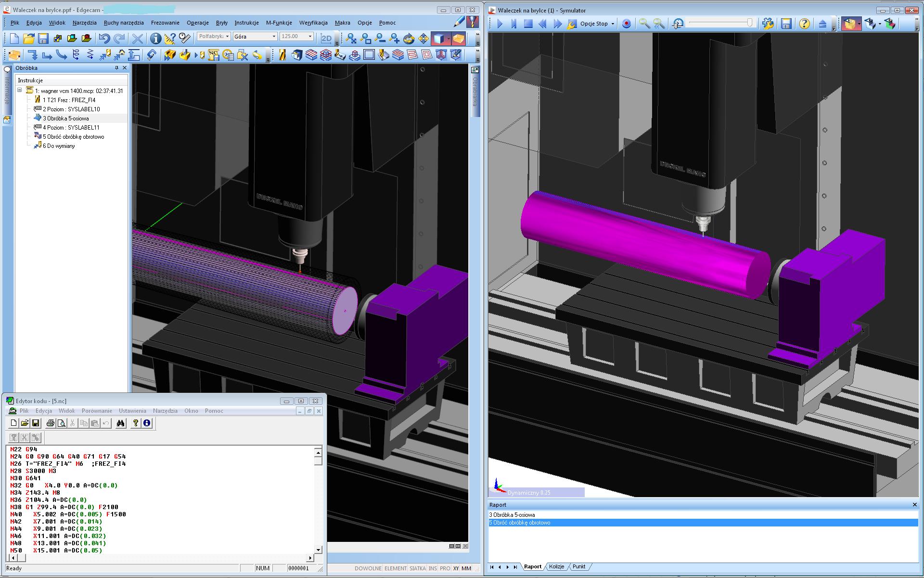
Task: Open the M-Funkcje menu
Action: tap(279, 23)
